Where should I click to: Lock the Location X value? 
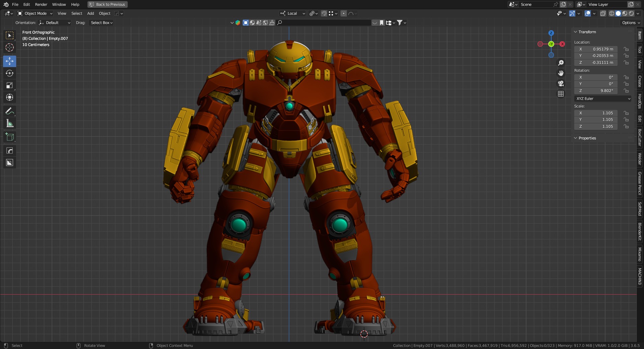[626, 49]
